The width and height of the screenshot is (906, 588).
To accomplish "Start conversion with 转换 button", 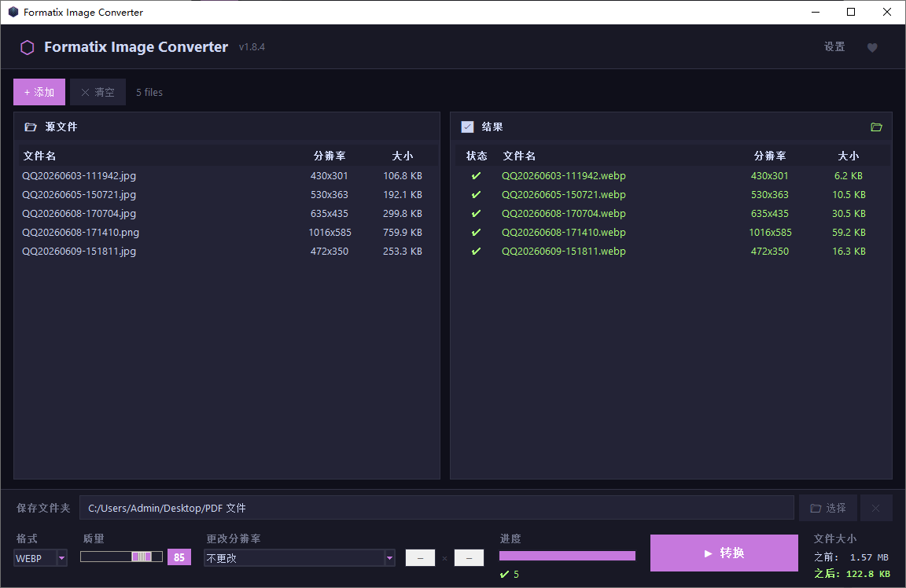I will [724, 553].
